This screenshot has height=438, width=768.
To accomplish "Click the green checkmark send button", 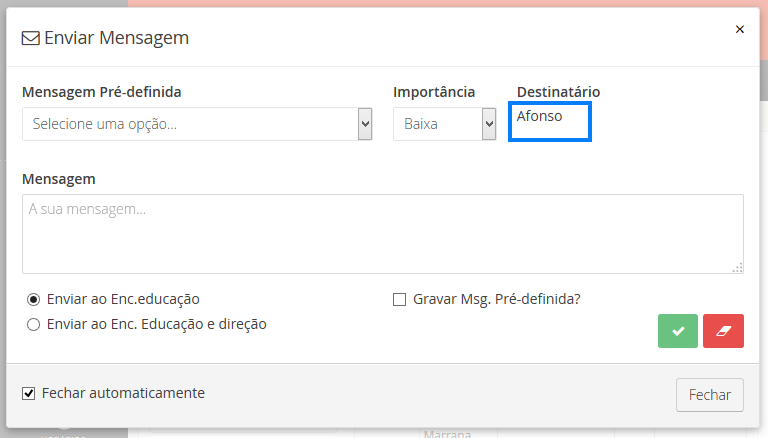I will (677, 331).
